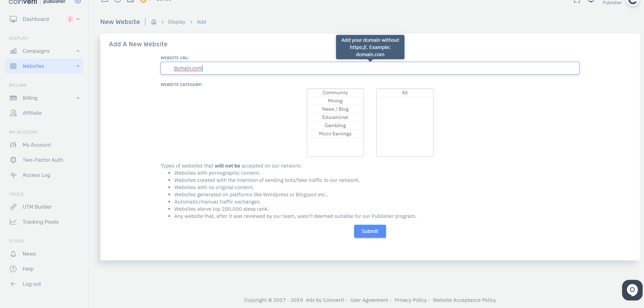Image resolution: width=644 pixels, height=308 pixels.
Task: Go to the Affiliate page
Action: tap(32, 113)
